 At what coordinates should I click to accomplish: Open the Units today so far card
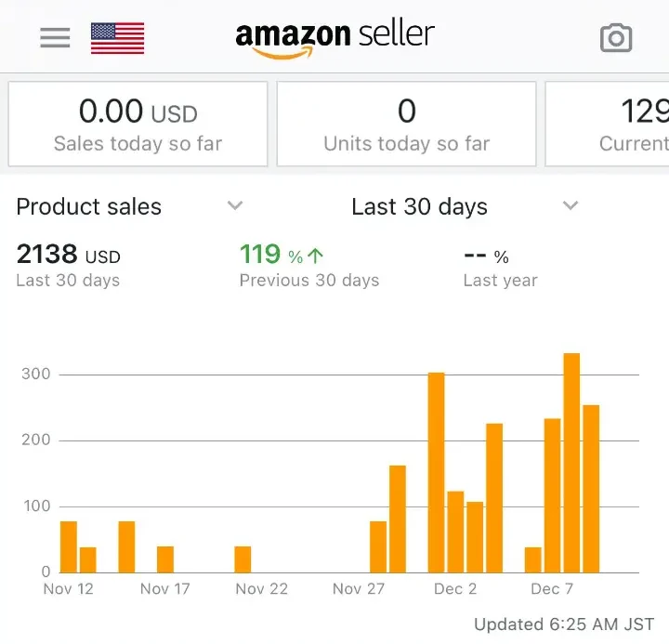click(406, 124)
